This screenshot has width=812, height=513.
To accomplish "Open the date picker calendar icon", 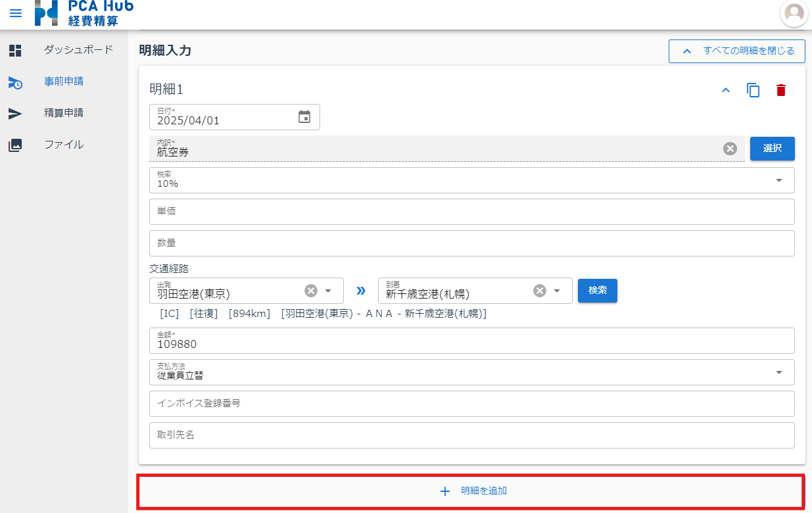I will click(304, 117).
